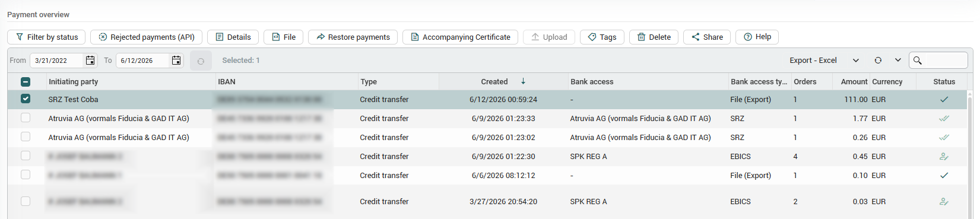The height and width of the screenshot is (219, 980).
Task: Sort by Type column header
Action: click(x=368, y=82)
